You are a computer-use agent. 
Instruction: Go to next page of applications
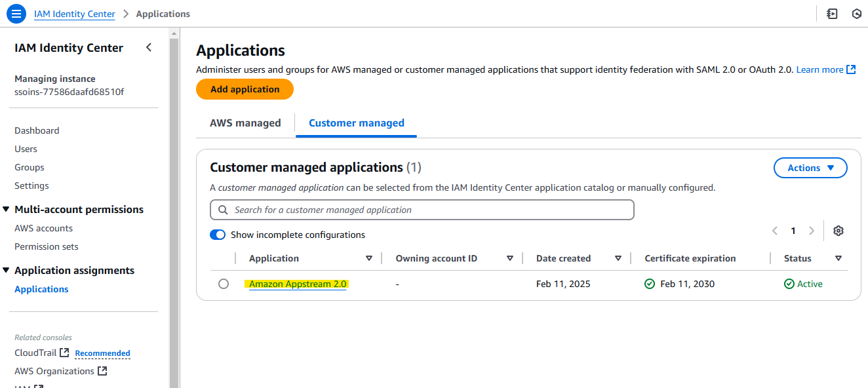coord(812,231)
